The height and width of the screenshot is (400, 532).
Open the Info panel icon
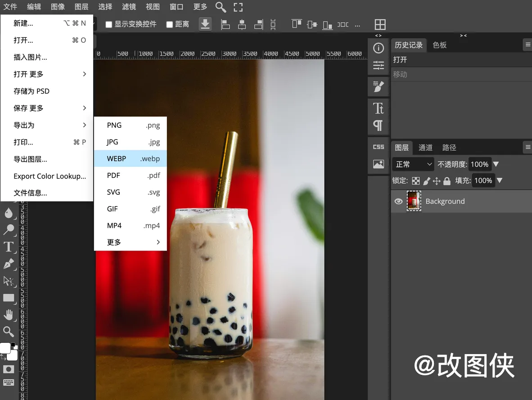coord(379,48)
